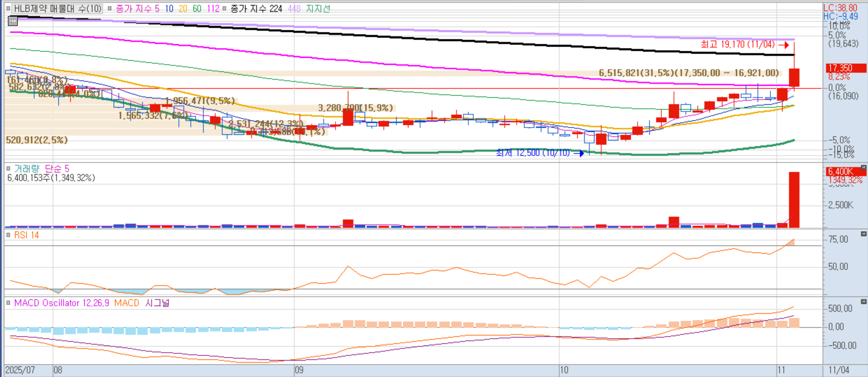Click the red 17,350 current price tag
The width and height of the screenshot is (868, 377).
tap(846, 68)
